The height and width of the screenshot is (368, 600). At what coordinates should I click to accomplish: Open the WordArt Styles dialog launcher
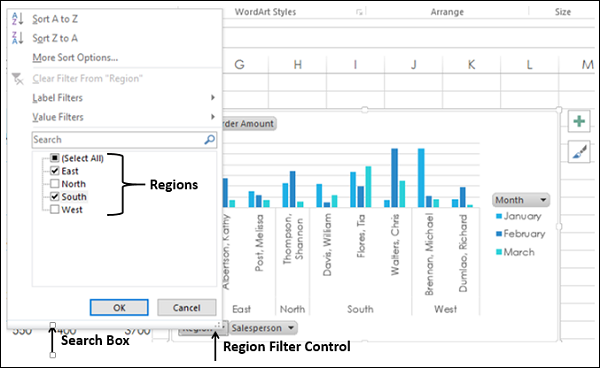(x=359, y=12)
